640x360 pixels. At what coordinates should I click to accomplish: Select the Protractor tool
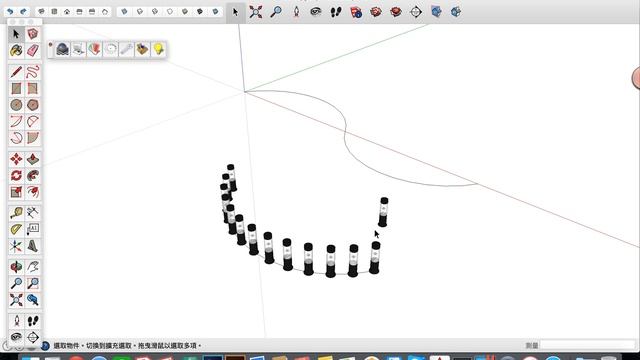pyautogui.click(x=16, y=229)
